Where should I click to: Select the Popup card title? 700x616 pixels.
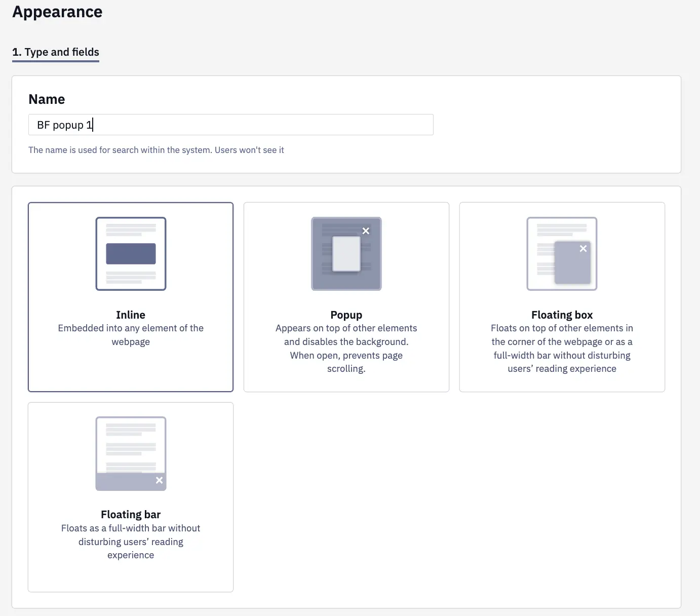[346, 315]
